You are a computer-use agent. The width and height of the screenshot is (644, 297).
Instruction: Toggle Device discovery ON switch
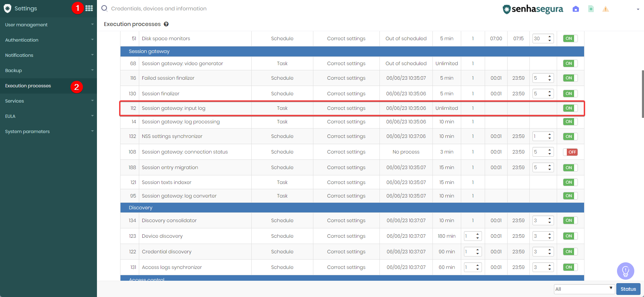570,236
